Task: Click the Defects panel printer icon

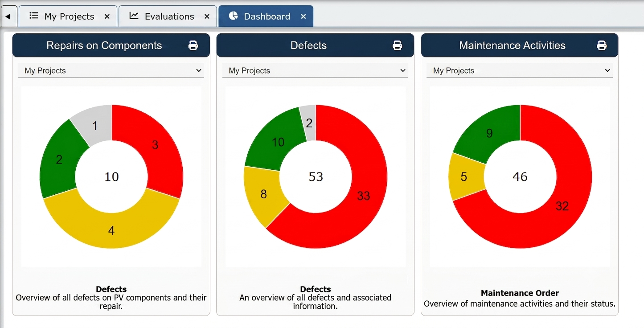Action: [397, 45]
